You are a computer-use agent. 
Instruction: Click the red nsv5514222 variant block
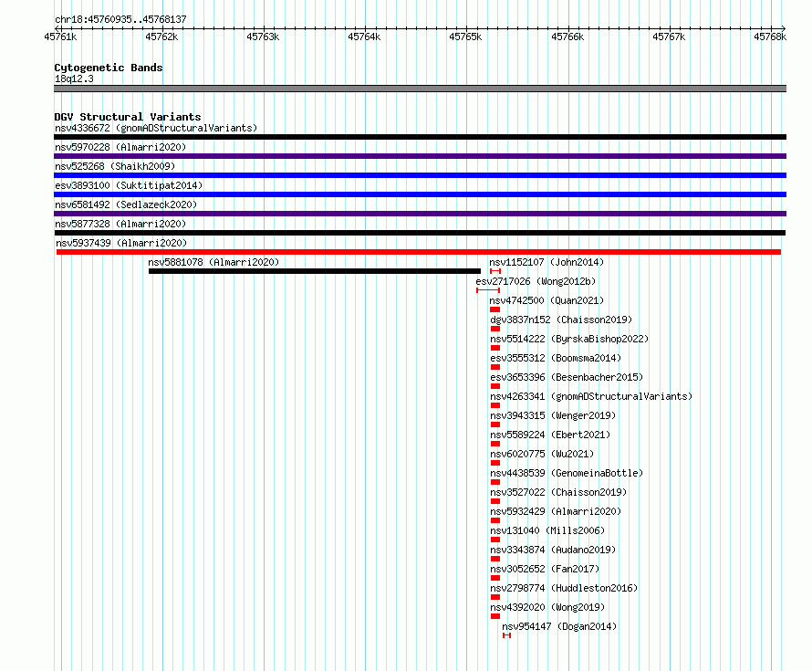(x=495, y=348)
